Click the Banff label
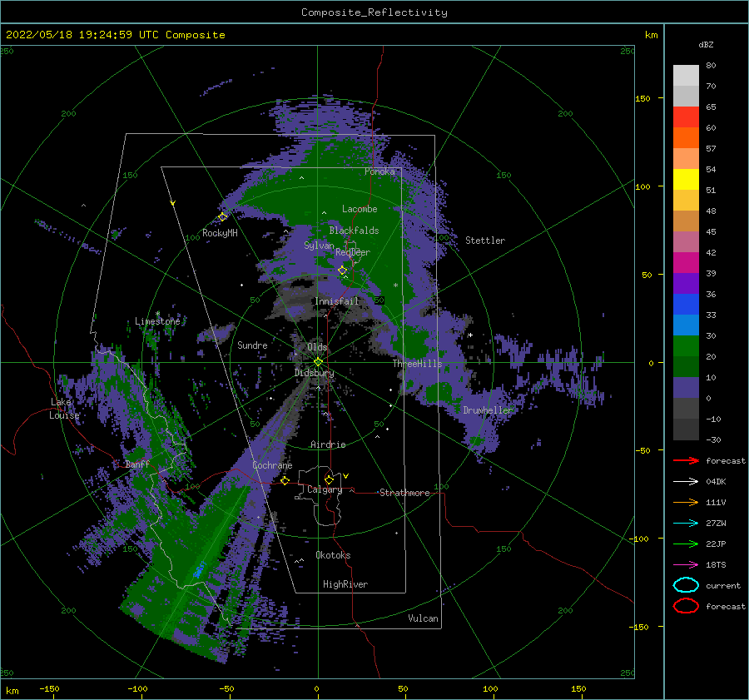This screenshot has height=700, width=749. coord(137,464)
